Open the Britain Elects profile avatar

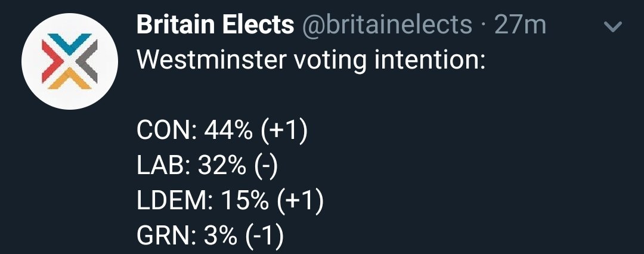point(70,61)
